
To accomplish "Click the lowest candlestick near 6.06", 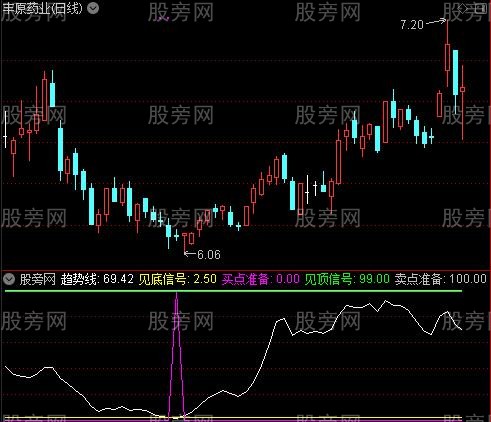I will coord(184,243).
